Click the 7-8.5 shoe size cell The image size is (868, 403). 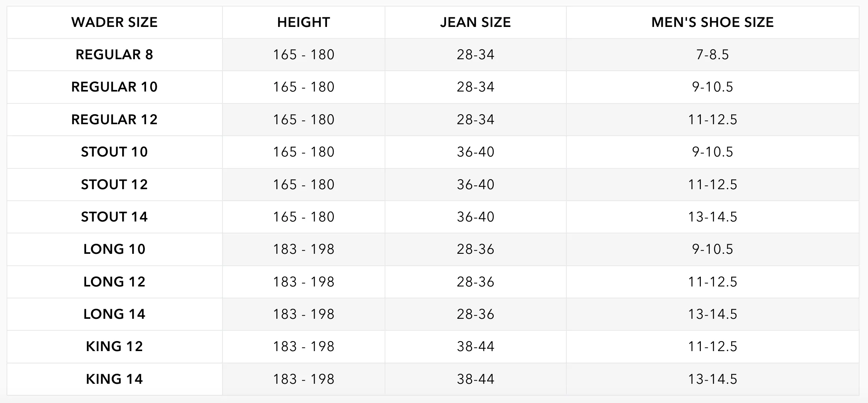click(712, 55)
